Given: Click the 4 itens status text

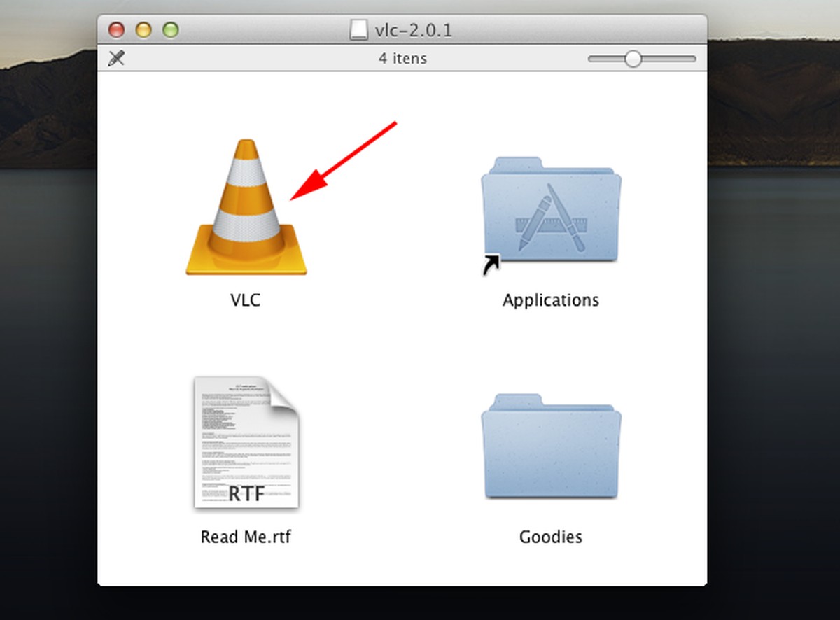Looking at the screenshot, I should [x=402, y=59].
